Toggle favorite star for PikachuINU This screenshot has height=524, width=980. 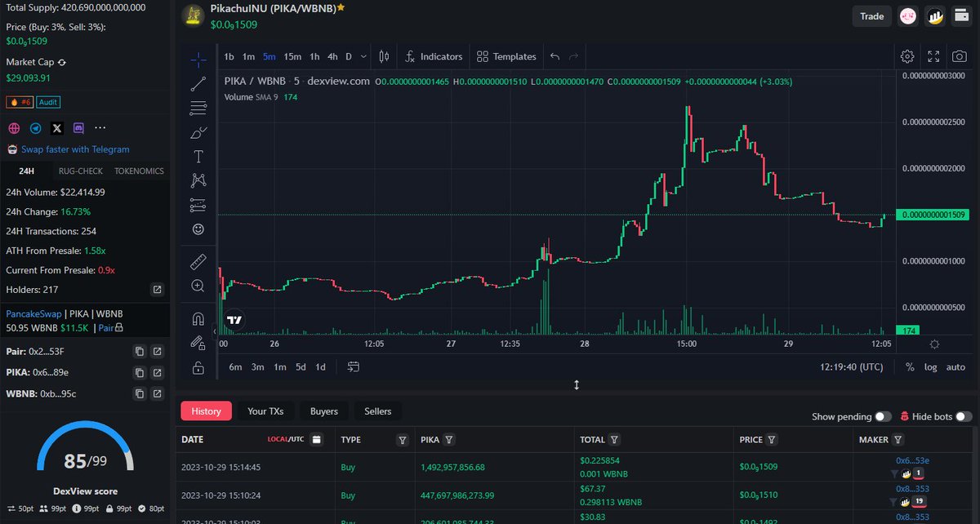[x=341, y=7]
